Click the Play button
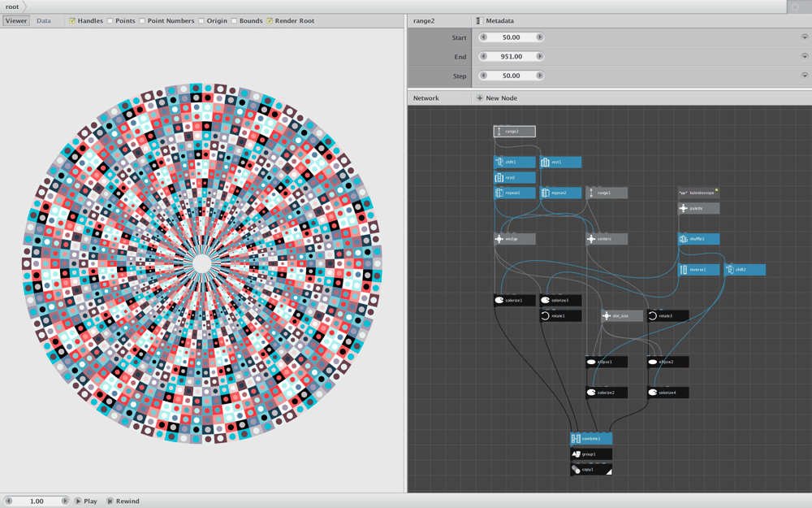Image resolution: width=812 pixels, height=508 pixels. 85,501
